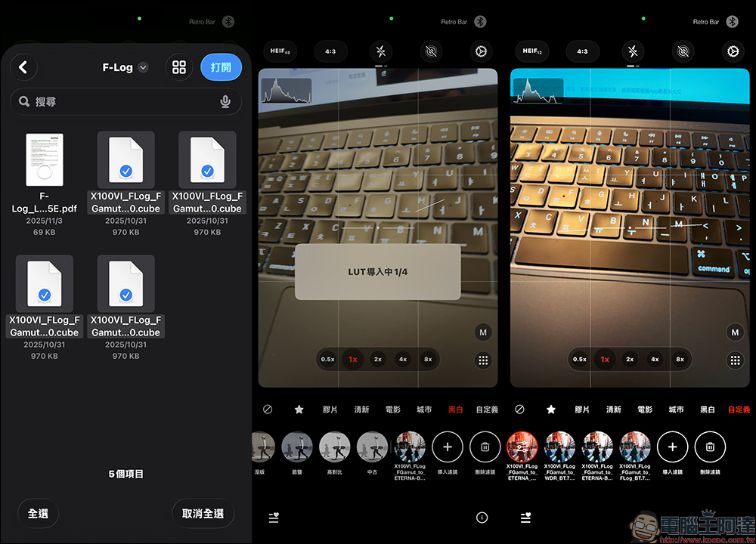Open the grid view selector icon
Screen dimensions: 756x544
click(179, 66)
